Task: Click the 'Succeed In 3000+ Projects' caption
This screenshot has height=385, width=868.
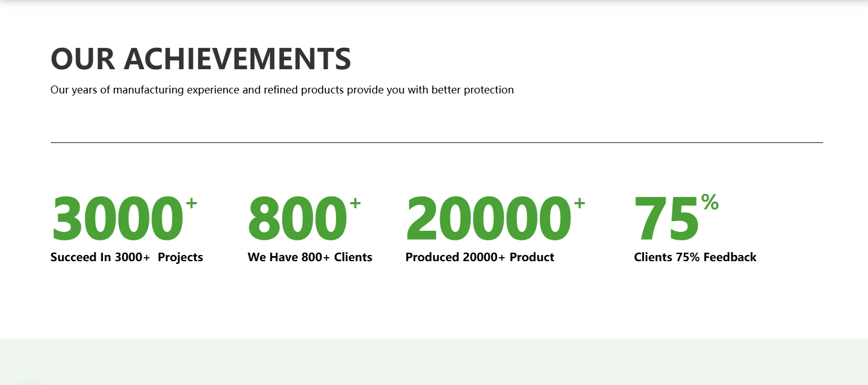Action: point(127,257)
